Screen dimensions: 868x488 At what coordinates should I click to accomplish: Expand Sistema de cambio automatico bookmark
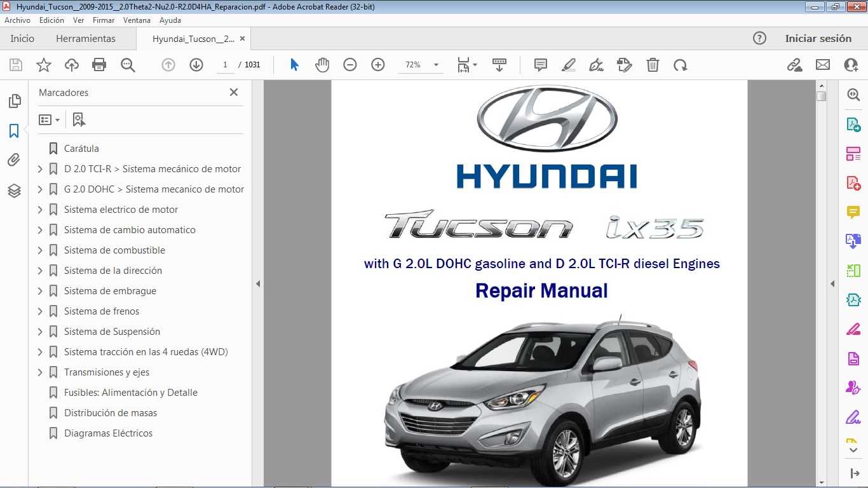click(40, 230)
